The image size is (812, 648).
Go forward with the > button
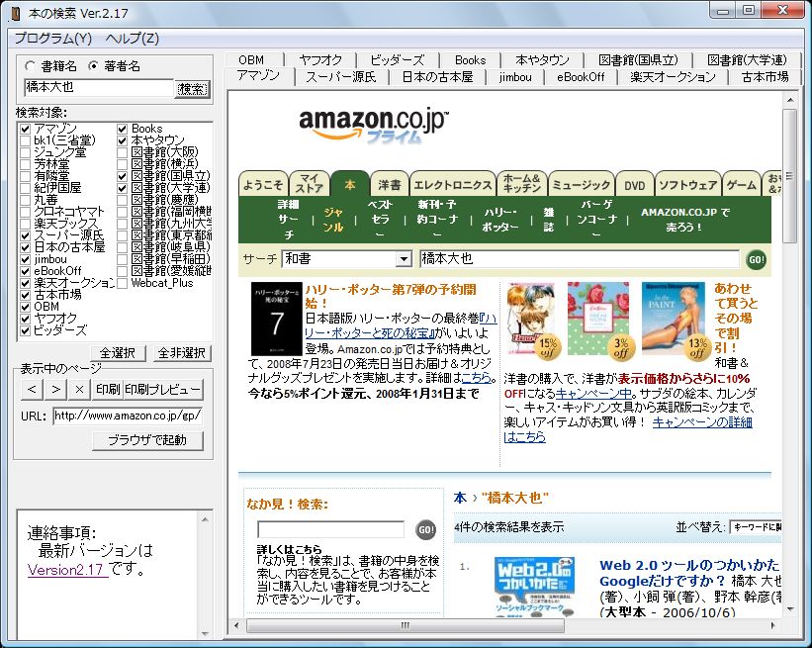point(55,389)
